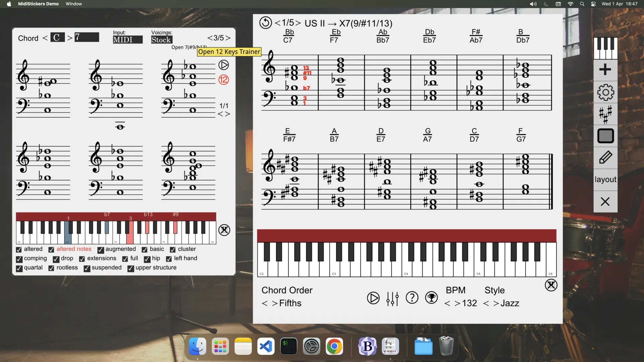The image size is (644, 362).
Task: Open the mixer sliders icon near BPM
Action: coord(392,298)
